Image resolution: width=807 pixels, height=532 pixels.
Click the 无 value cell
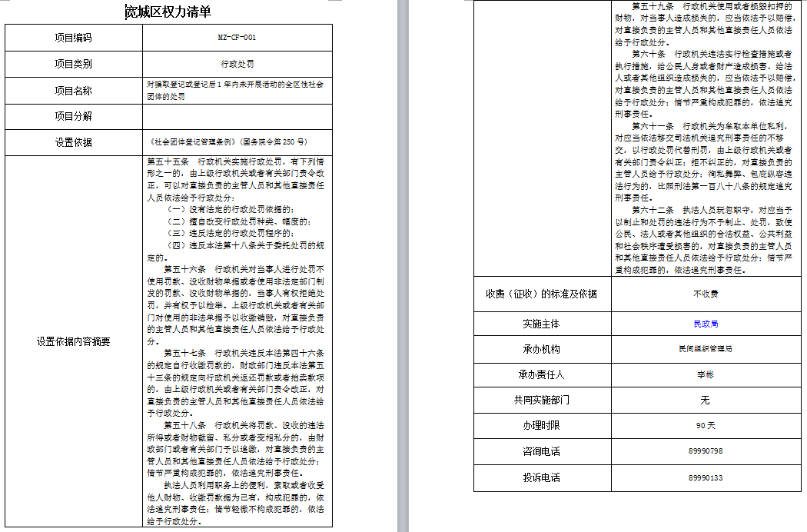[706, 401]
